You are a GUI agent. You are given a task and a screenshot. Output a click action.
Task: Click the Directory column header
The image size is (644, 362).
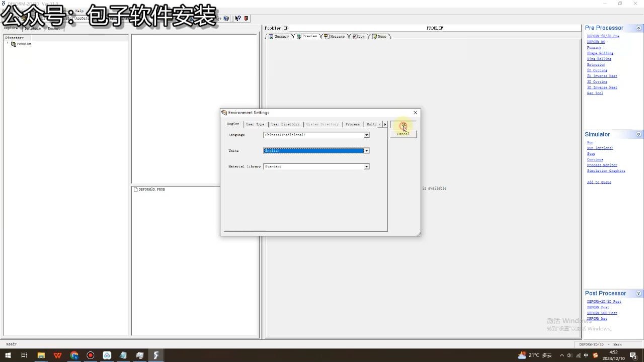[17, 38]
